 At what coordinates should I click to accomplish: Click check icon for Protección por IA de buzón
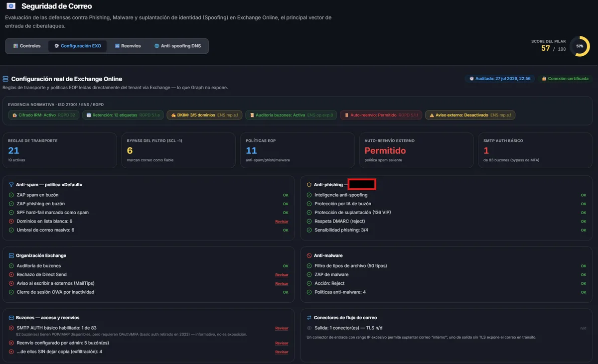tap(309, 204)
